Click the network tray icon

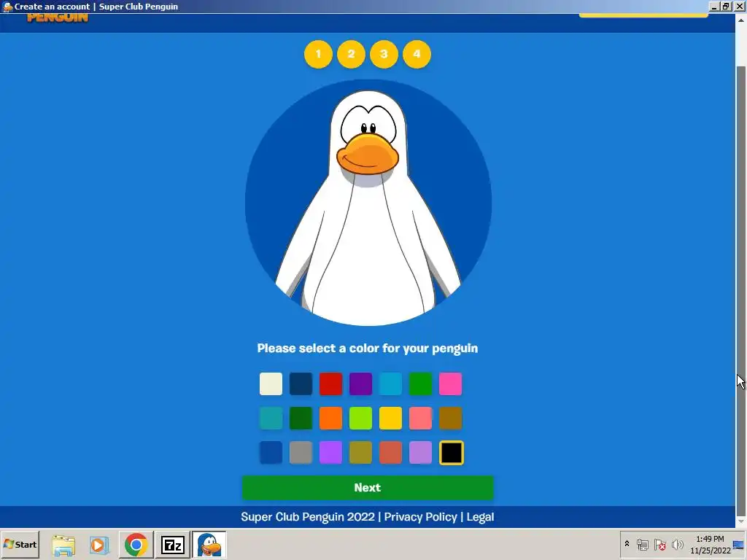(x=642, y=544)
